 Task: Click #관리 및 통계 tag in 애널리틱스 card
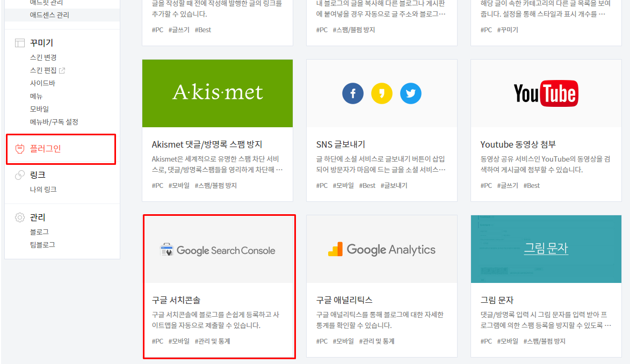376,341
